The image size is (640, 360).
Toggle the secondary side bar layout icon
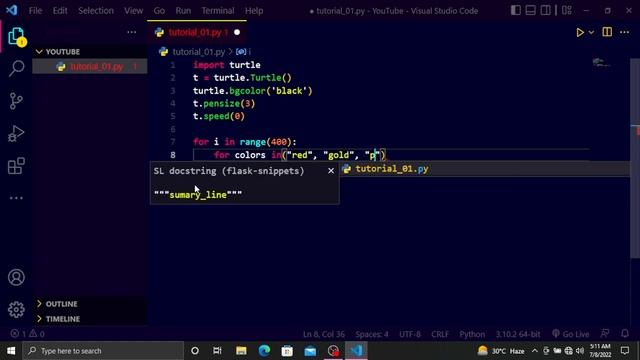545,10
